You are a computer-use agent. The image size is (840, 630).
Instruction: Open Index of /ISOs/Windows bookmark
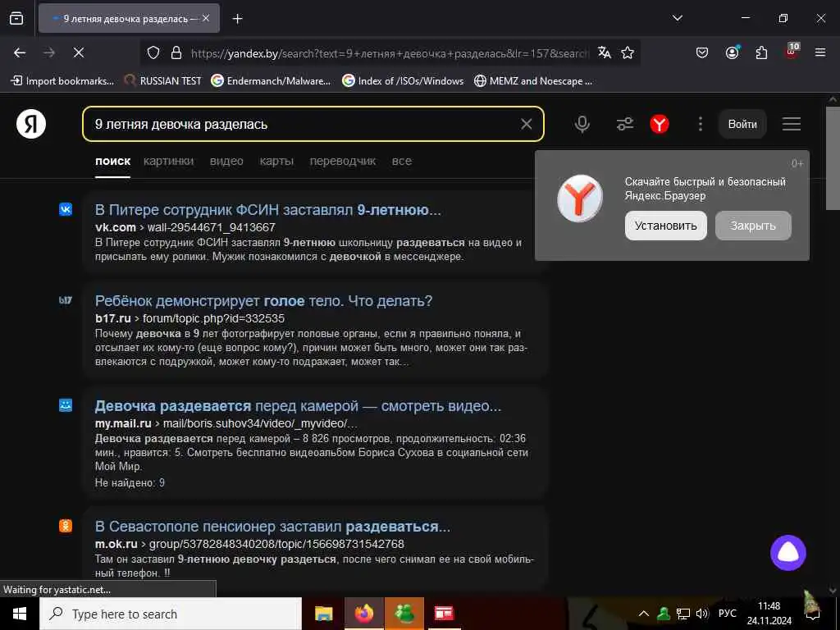(403, 81)
